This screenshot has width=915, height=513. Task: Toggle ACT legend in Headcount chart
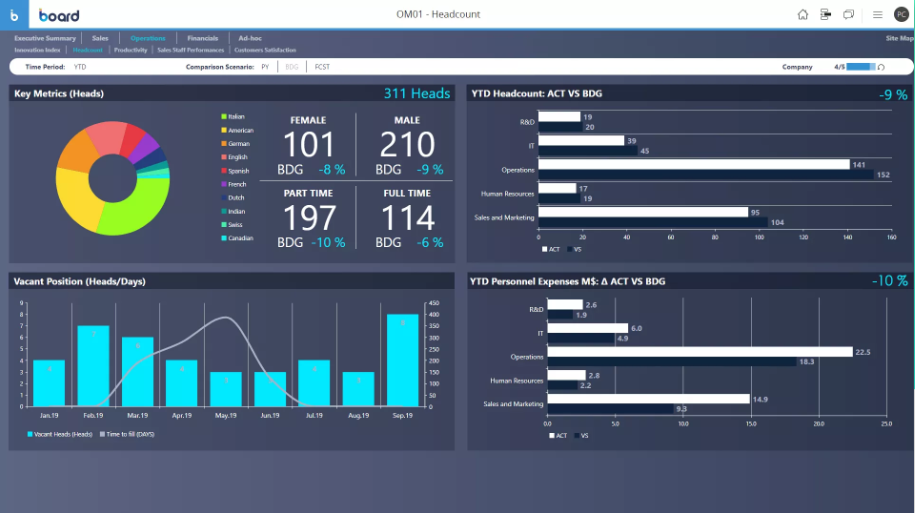pyautogui.click(x=551, y=249)
